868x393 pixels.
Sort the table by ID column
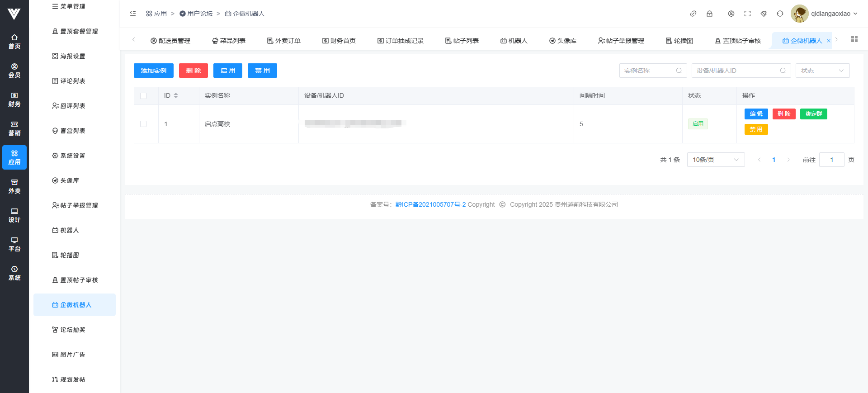coord(176,96)
